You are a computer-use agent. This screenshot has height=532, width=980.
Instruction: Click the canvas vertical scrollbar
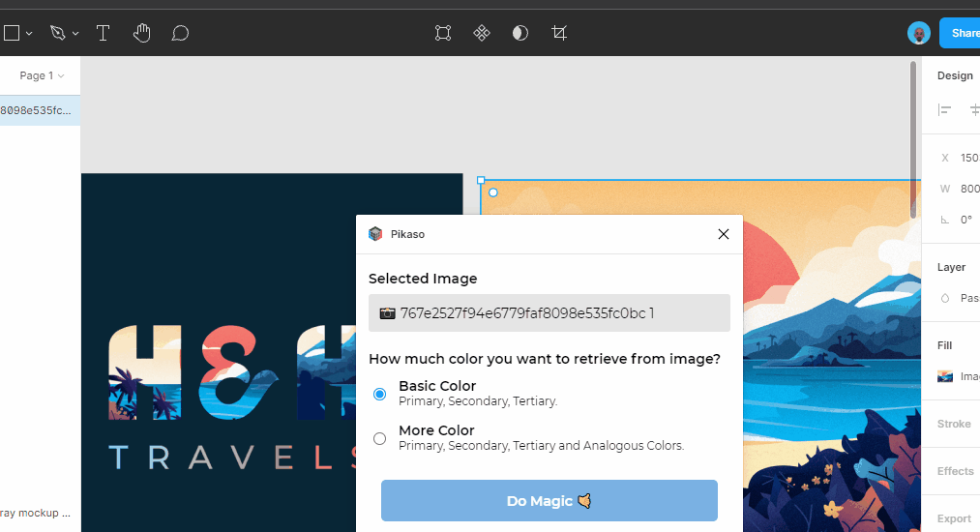(x=913, y=139)
